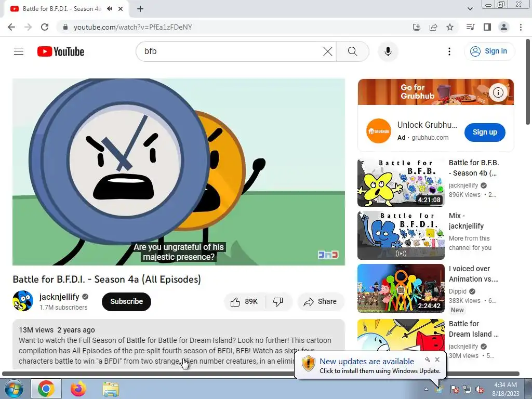Open Battle for B.F.B. Season 4b thumbnail
The height and width of the screenshot is (399, 532).
(x=401, y=182)
